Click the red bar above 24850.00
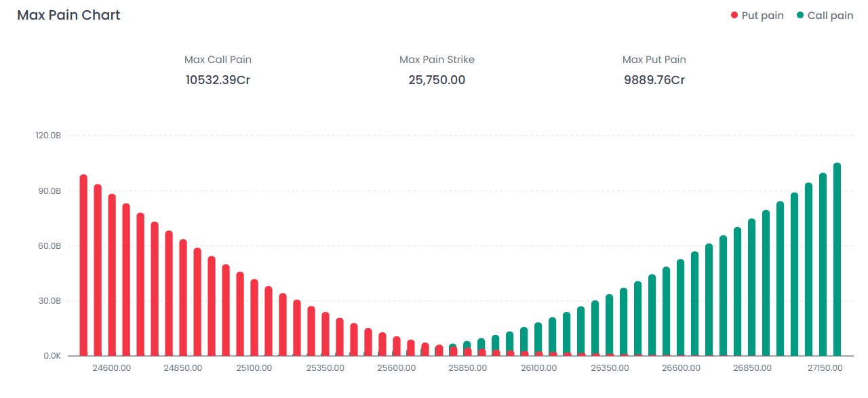Viewport: 868px width, 398px height. point(183,297)
